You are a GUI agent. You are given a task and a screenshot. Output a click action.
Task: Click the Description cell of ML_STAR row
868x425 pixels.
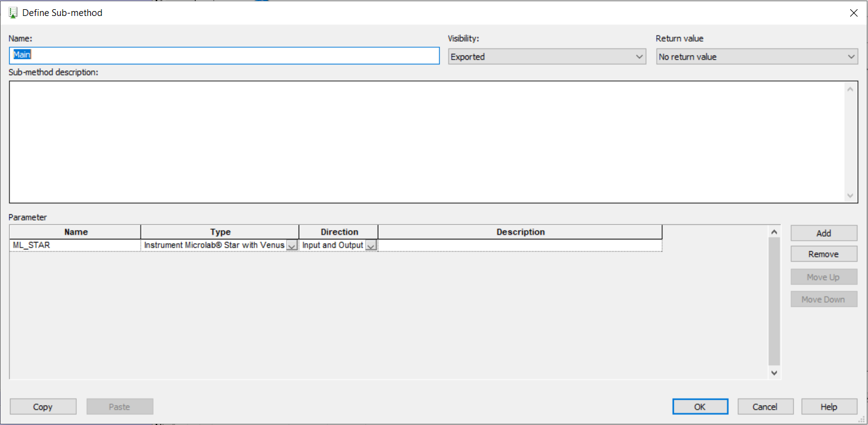pyautogui.click(x=520, y=245)
